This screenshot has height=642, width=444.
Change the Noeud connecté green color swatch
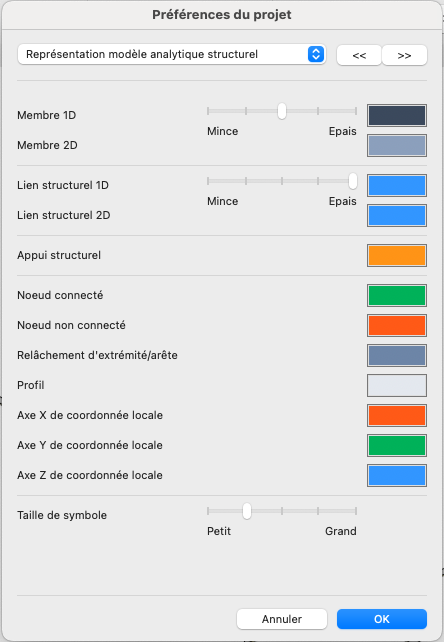coord(396,296)
